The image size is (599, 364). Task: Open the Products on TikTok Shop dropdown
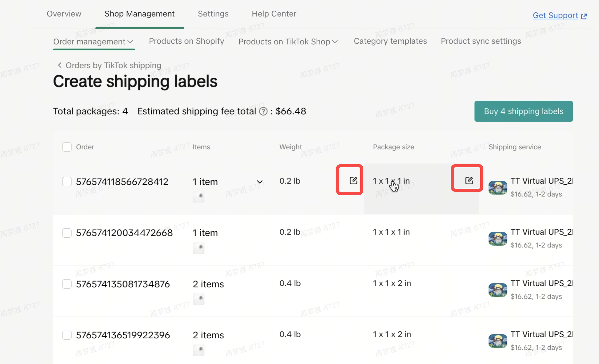click(288, 42)
